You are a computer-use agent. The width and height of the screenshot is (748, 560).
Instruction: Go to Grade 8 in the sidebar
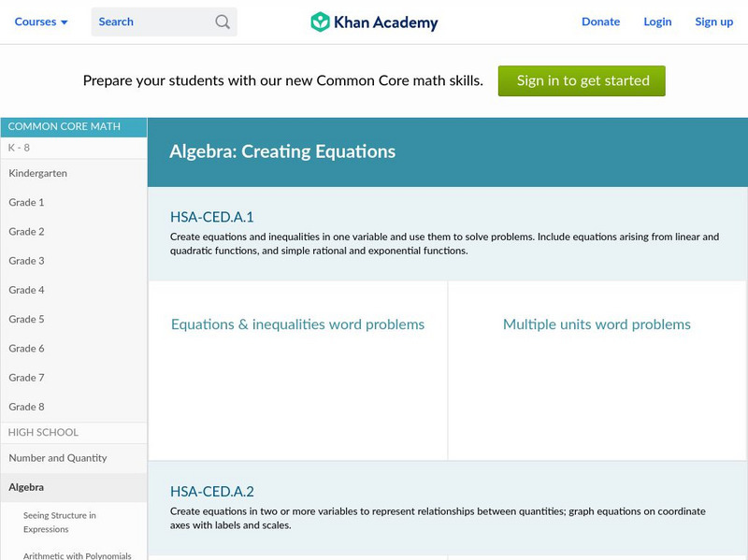coord(27,407)
